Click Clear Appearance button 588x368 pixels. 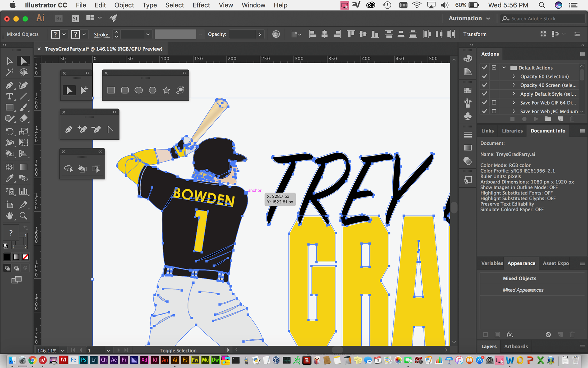[548, 335]
